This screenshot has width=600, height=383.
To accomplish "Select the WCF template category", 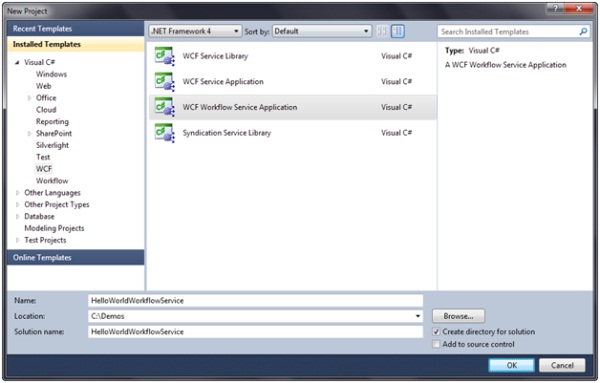I will pos(44,169).
